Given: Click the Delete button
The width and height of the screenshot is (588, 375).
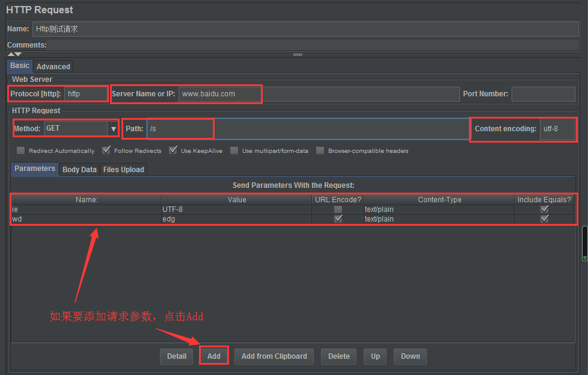Looking at the screenshot, I should click(x=338, y=356).
